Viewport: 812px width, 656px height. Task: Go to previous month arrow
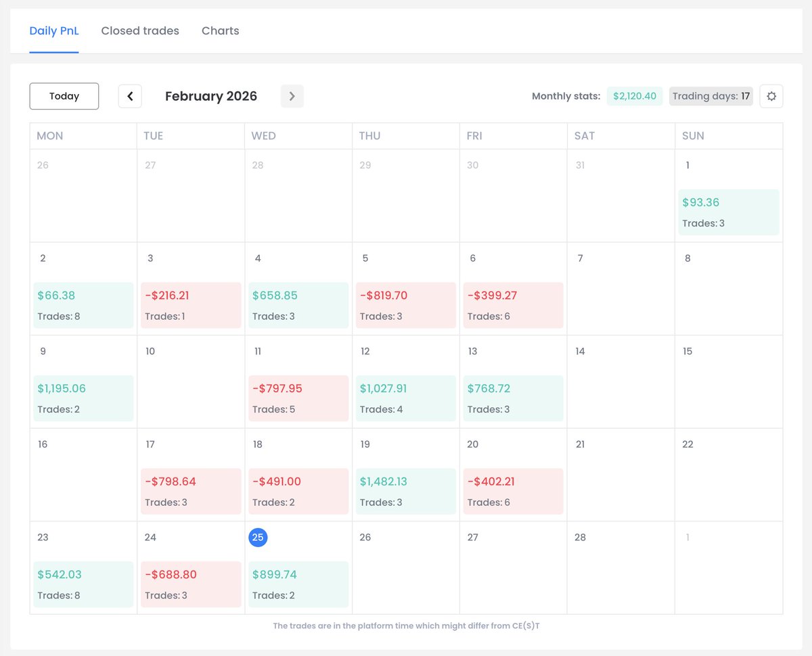click(130, 96)
